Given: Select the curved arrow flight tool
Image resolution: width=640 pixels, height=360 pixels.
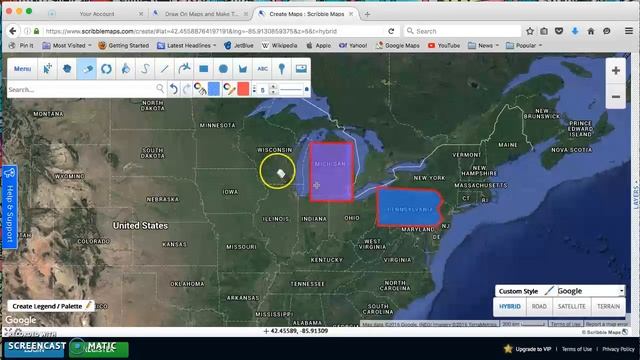Looking at the screenshot, I should click(184, 69).
